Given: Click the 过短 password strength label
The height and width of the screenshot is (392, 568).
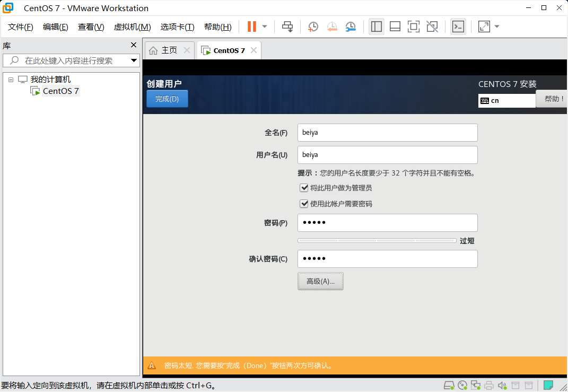Looking at the screenshot, I should pos(467,241).
